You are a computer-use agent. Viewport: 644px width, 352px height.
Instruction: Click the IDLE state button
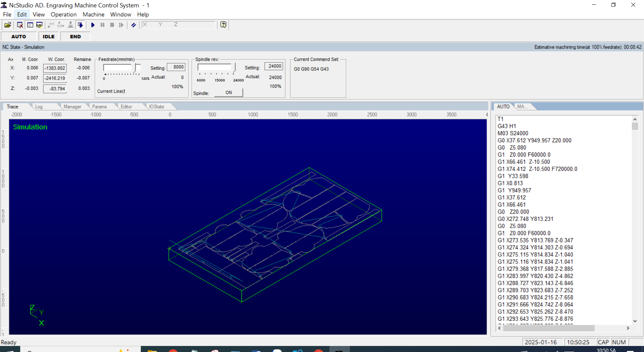[48, 36]
